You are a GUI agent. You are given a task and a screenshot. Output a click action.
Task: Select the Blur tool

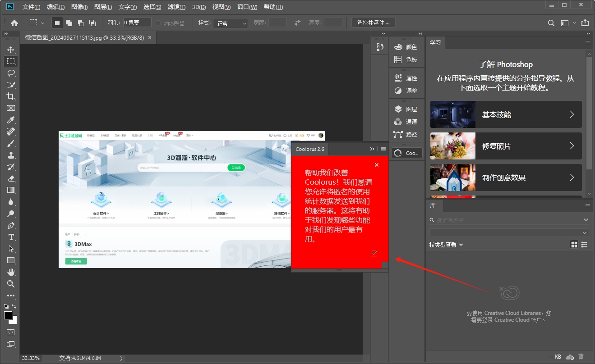point(11,202)
